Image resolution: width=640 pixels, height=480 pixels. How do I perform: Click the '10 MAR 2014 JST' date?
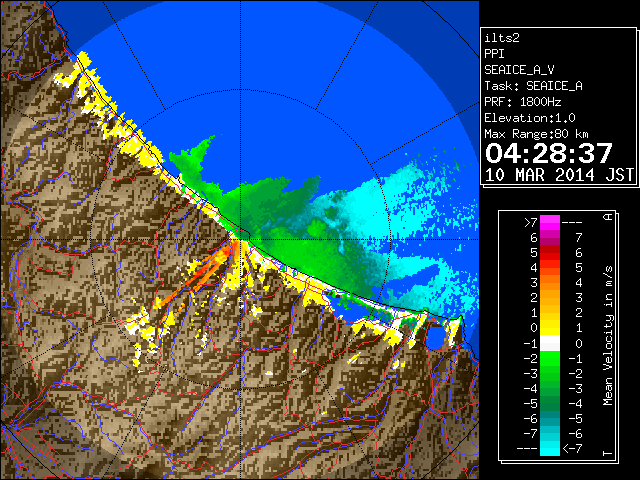tap(560, 175)
